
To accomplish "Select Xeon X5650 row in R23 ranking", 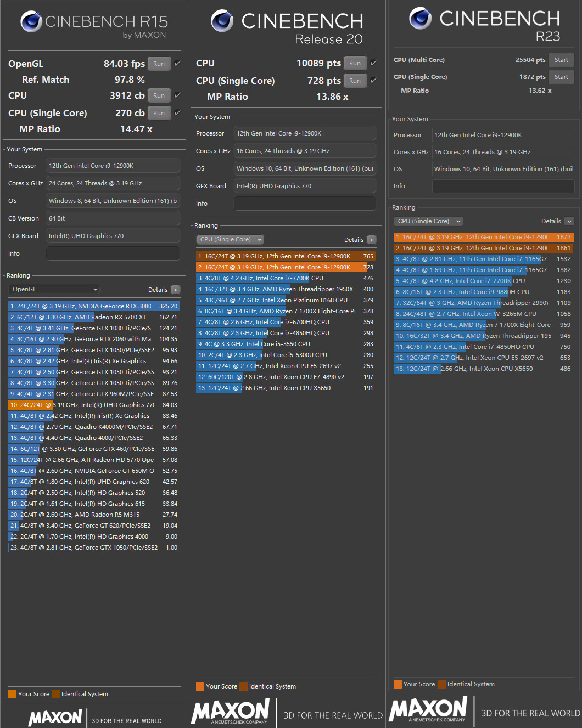I will click(484, 369).
